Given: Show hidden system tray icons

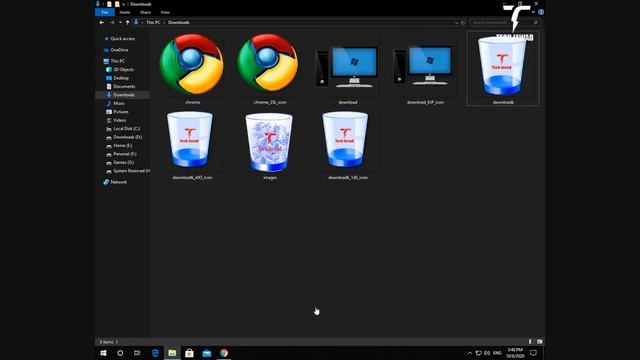Looking at the screenshot, I should pos(470,353).
